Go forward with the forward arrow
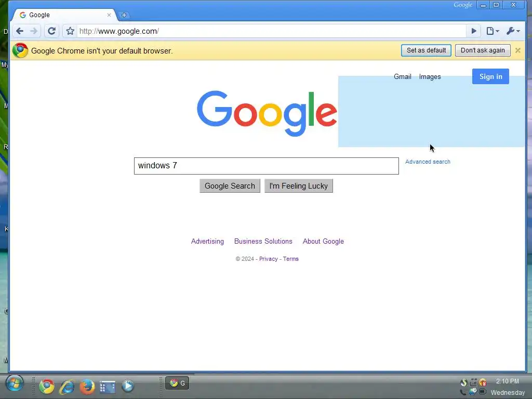The width and height of the screenshot is (532, 399). pyautogui.click(x=34, y=31)
